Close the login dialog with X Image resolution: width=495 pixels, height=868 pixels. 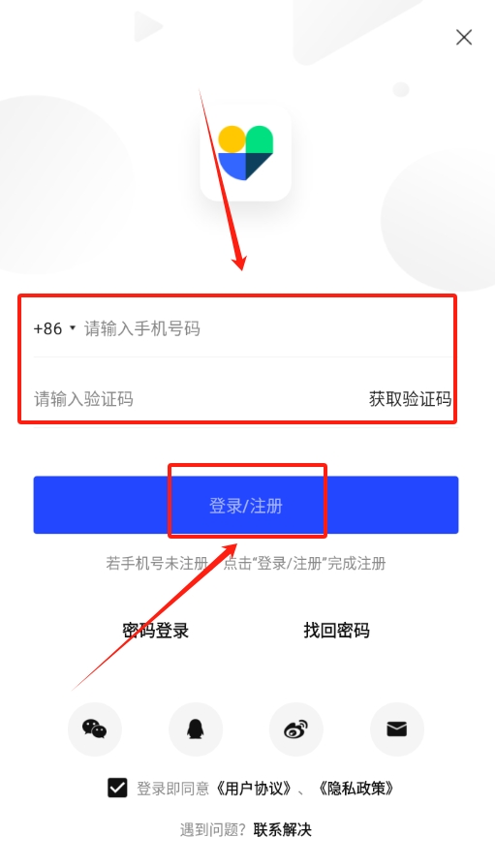(463, 37)
